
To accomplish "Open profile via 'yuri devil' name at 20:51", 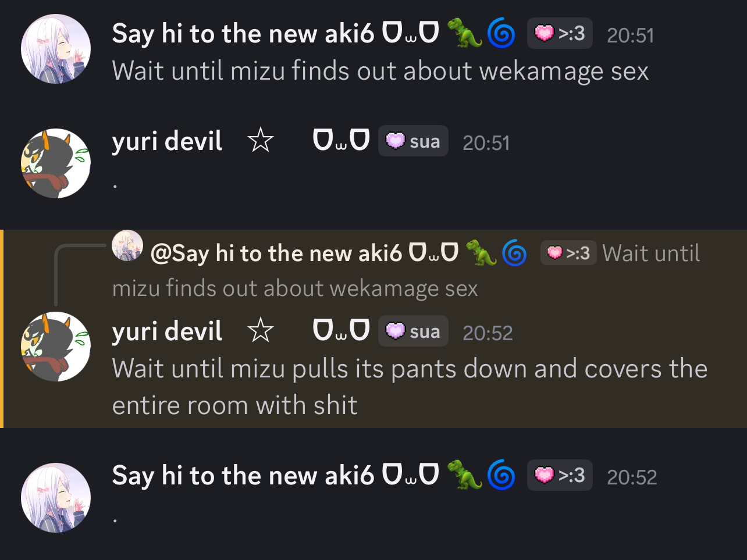I will point(168,141).
